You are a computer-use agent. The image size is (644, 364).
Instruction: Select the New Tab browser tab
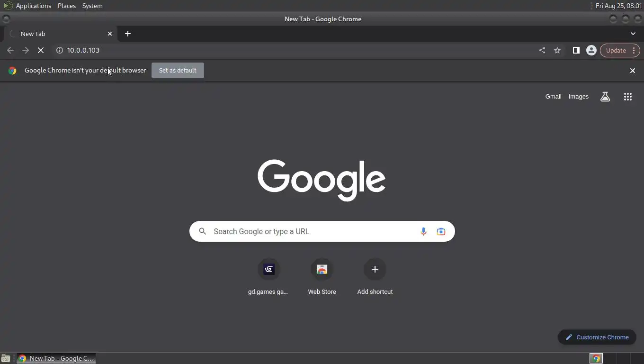coord(61,34)
